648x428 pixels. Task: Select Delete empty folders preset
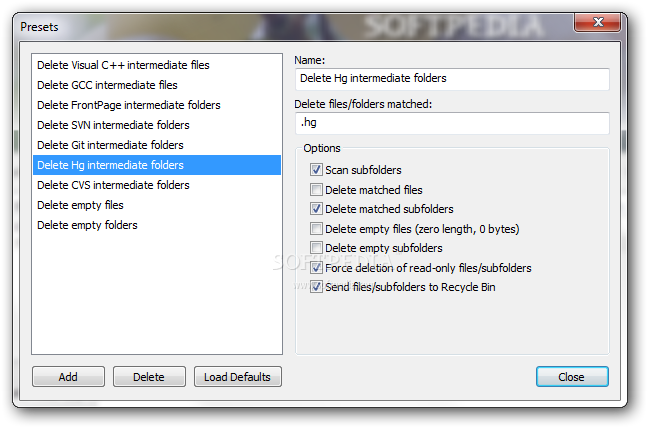coord(157,225)
